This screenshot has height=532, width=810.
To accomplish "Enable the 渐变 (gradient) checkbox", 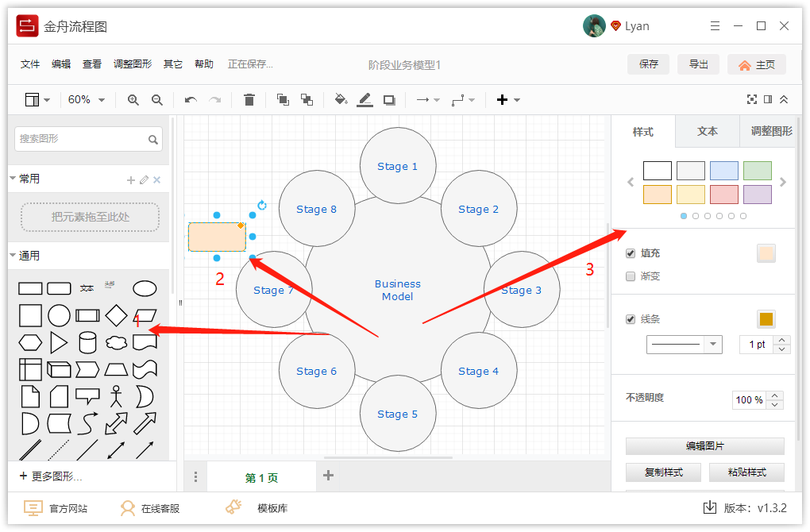I will coord(628,275).
